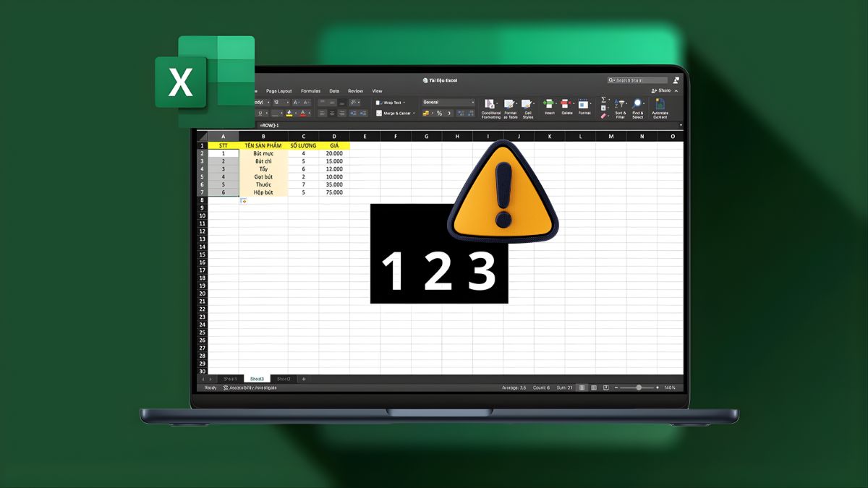
Task: Select the Format as Table icon
Action: (510, 103)
